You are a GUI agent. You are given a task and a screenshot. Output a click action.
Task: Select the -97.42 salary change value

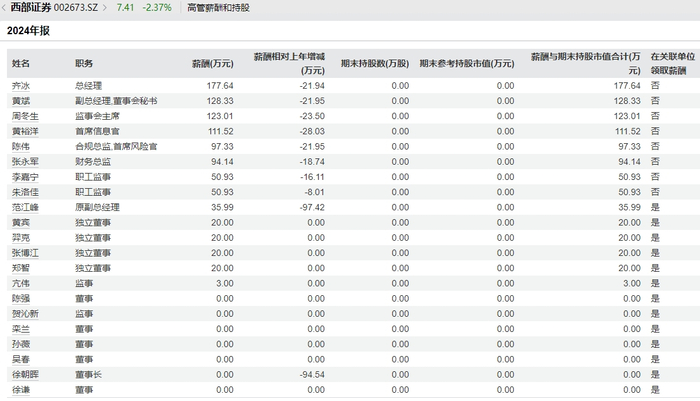[x=312, y=207]
